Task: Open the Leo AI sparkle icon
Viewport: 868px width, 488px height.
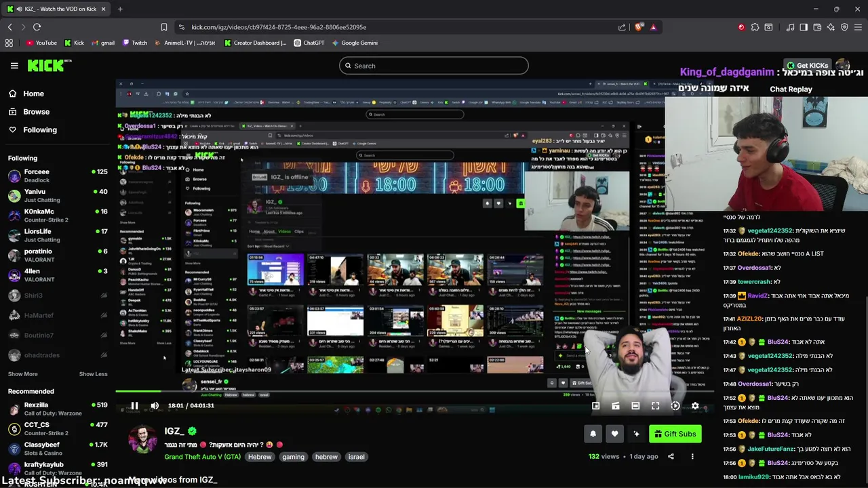Action: coord(831,27)
